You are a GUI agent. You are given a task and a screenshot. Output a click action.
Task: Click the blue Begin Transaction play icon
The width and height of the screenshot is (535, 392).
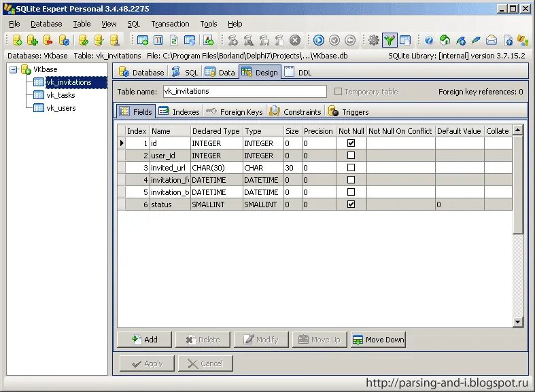click(x=319, y=40)
